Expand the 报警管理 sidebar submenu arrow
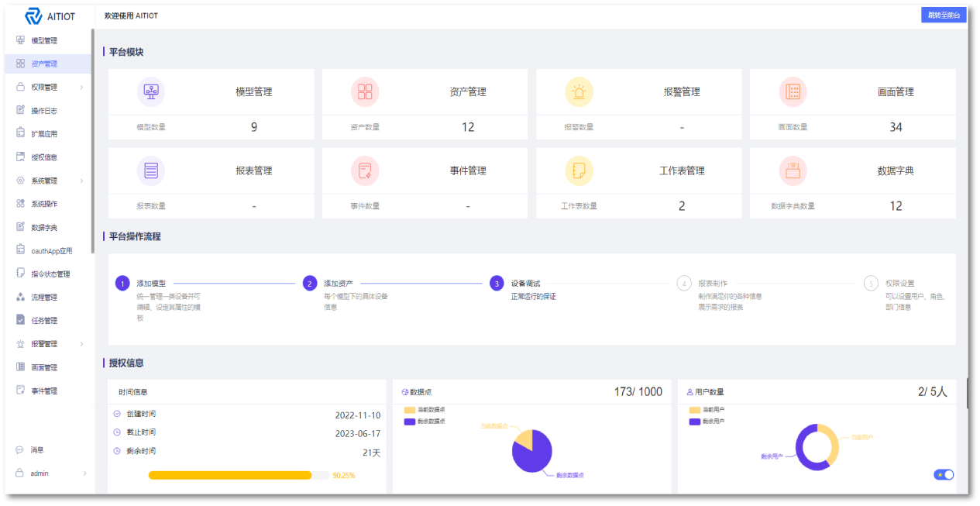Image resolution: width=980 pixels, height=506 pixels. click(x=81, y=344)
